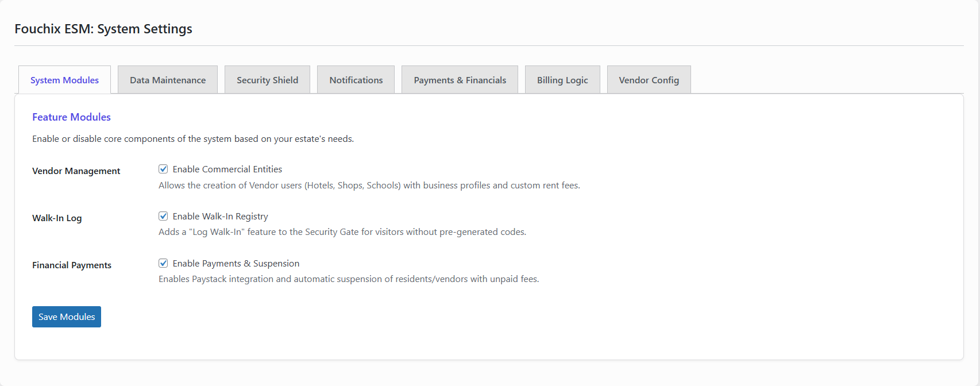This screenshot has height=386, width=980.
Task: Click the Save Modules button
Action: coord(67,316)
